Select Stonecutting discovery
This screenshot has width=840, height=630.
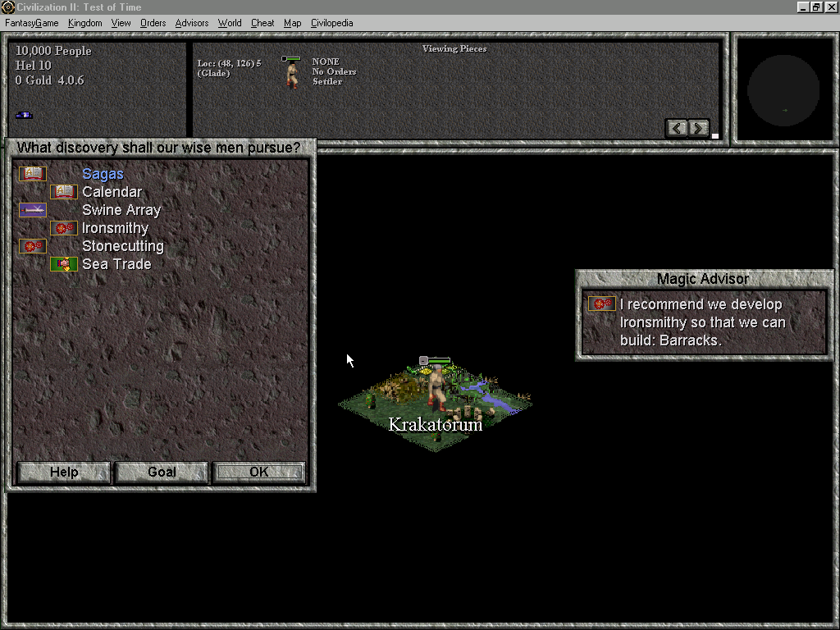[x=123, y=246]
